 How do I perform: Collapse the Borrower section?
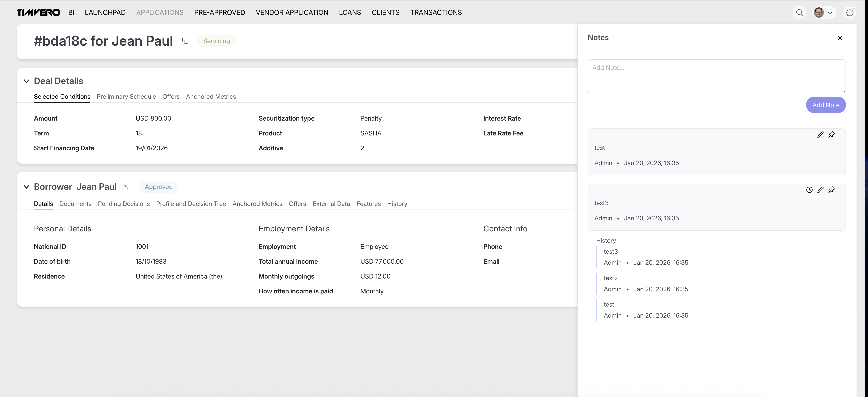[26, 187]
